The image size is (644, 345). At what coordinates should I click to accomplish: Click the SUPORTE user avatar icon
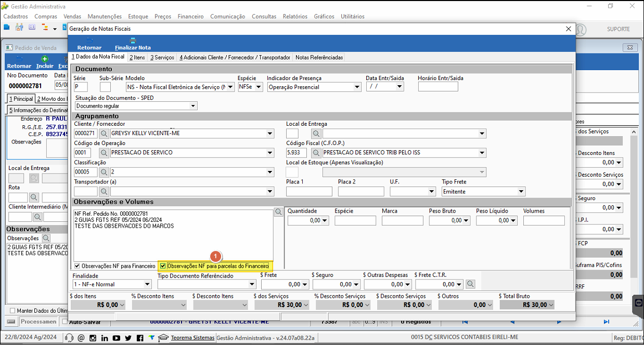click(580, 30)
